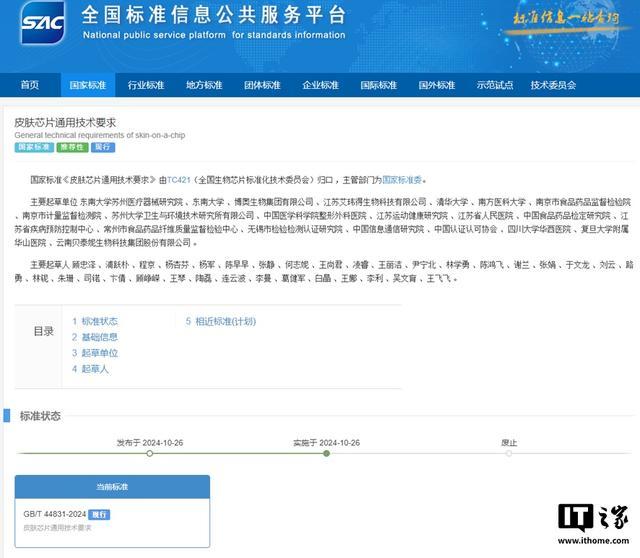Jump to 3 起草单位 in the contents
The width and height of the screenshot is (640, 558).
95,353
